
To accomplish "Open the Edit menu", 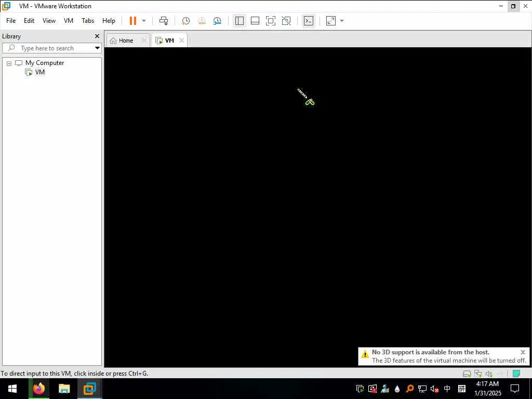I will pyautogui.click(x=29, y=21).
